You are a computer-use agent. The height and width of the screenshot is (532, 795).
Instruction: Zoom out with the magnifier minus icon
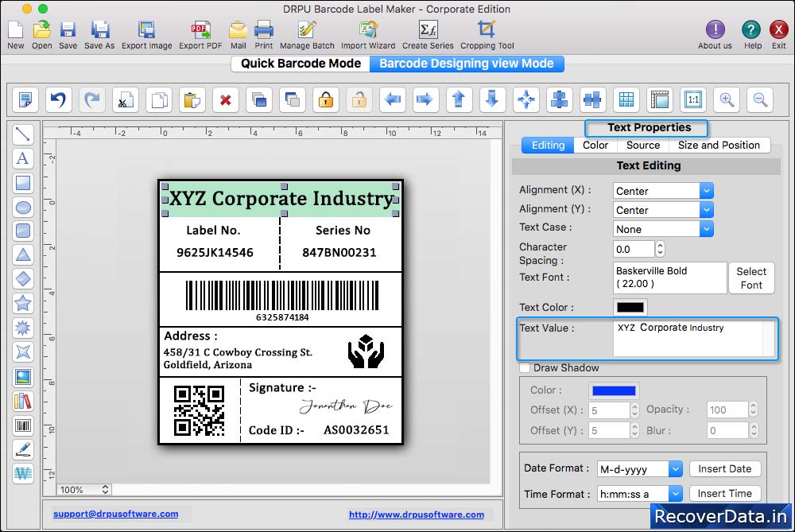tap(760, 99)
